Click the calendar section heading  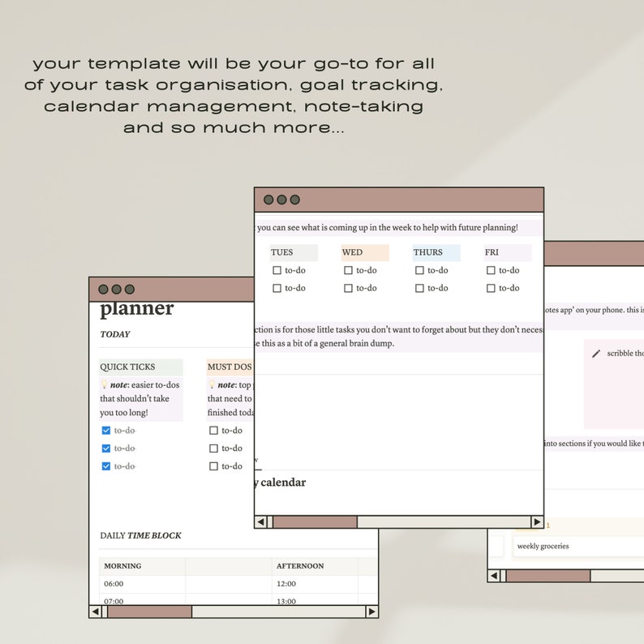pos(280,482)
